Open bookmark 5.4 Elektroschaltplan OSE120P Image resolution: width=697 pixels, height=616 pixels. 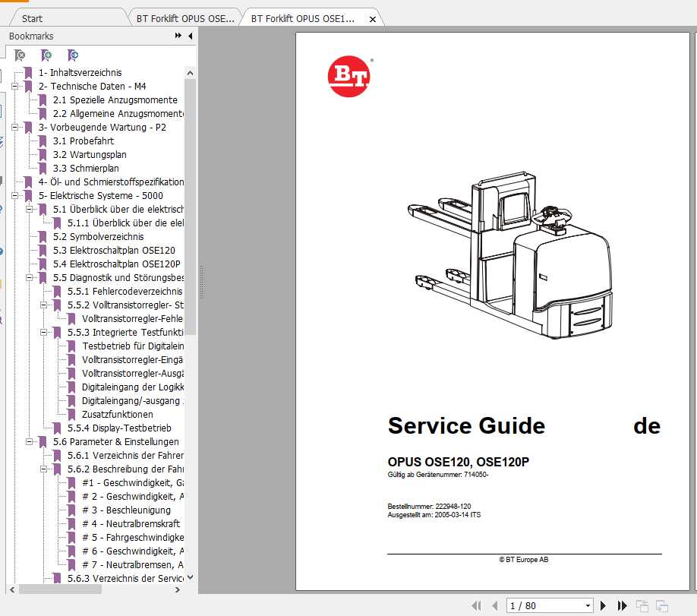click(117, 264)
